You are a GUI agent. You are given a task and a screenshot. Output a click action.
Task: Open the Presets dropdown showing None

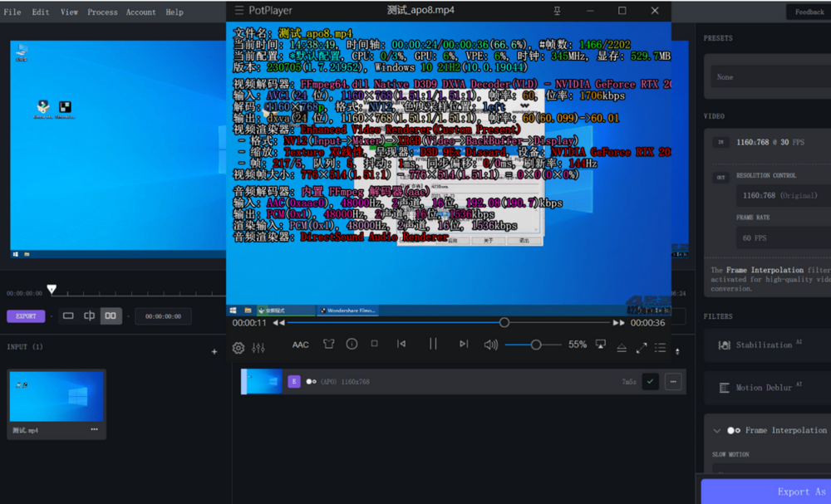tap(770, 76)
